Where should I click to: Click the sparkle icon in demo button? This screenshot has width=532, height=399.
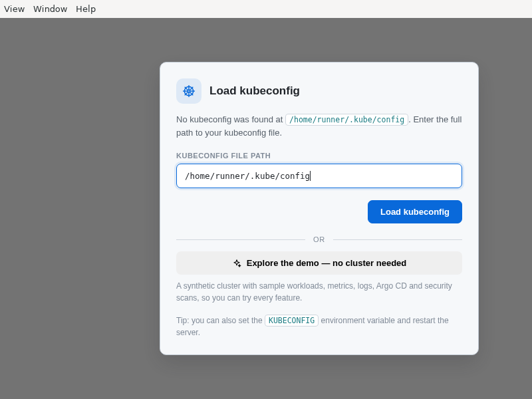237,263
